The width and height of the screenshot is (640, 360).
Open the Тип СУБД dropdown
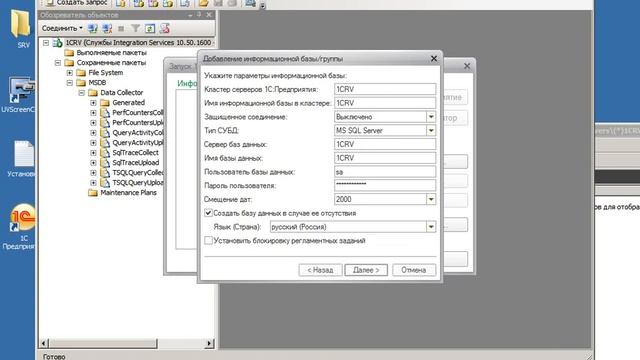pyautogui.click(x=431, y=131)
